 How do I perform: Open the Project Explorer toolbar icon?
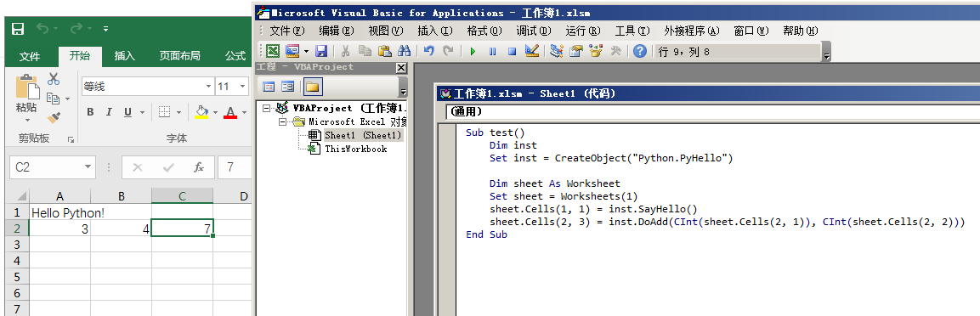[x=556, y=51]
